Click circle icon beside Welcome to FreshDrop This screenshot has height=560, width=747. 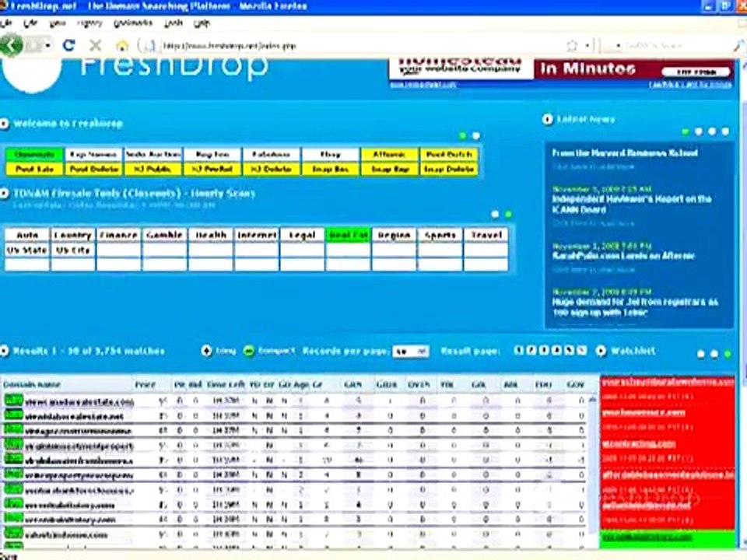pos(4,124)
